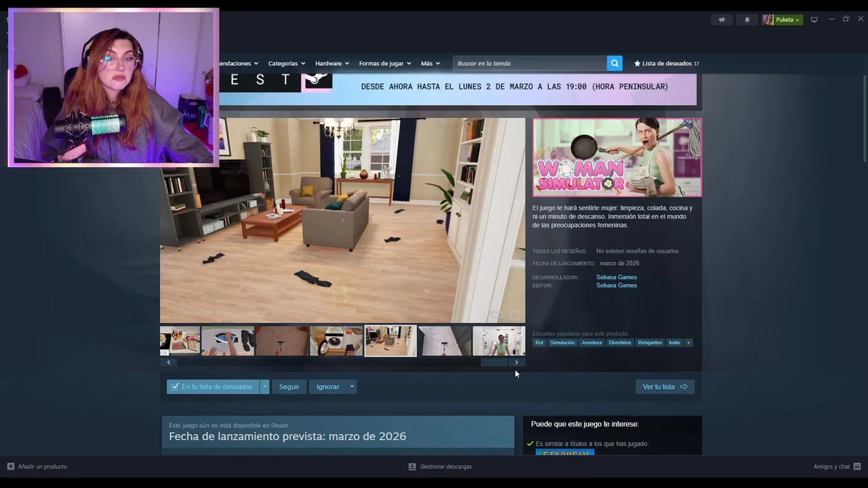Expand the Más menu
This screenshot has height=488, width=868.
click(430, 63)
